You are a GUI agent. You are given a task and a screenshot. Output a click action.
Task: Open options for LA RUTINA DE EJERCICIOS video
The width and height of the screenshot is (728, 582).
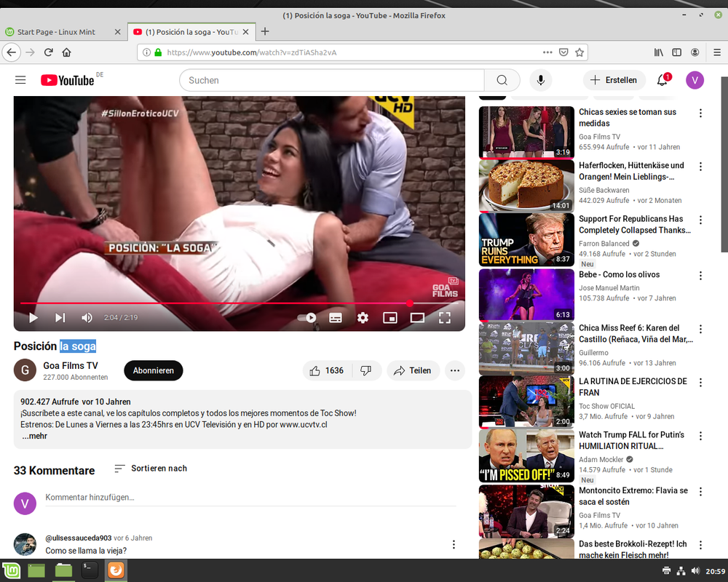point(700,383)
